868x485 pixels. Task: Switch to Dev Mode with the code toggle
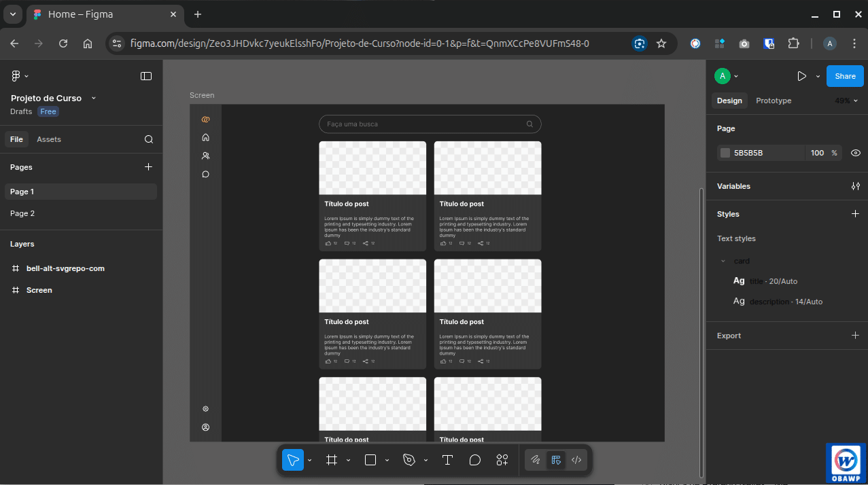(576, 460)
